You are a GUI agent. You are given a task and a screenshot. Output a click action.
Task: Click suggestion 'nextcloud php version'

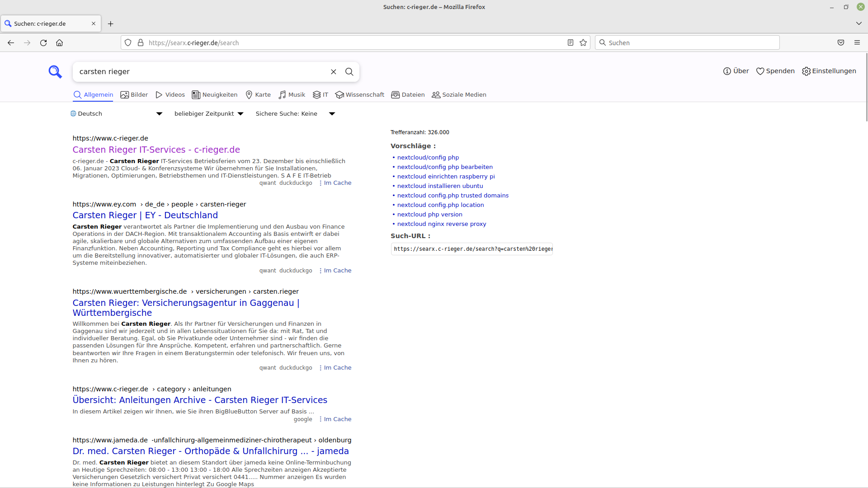(x=429, y=214)
